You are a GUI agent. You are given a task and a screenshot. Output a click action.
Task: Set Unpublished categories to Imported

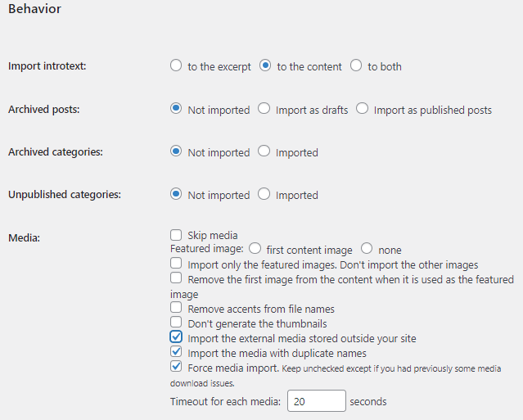pos(264,194)
